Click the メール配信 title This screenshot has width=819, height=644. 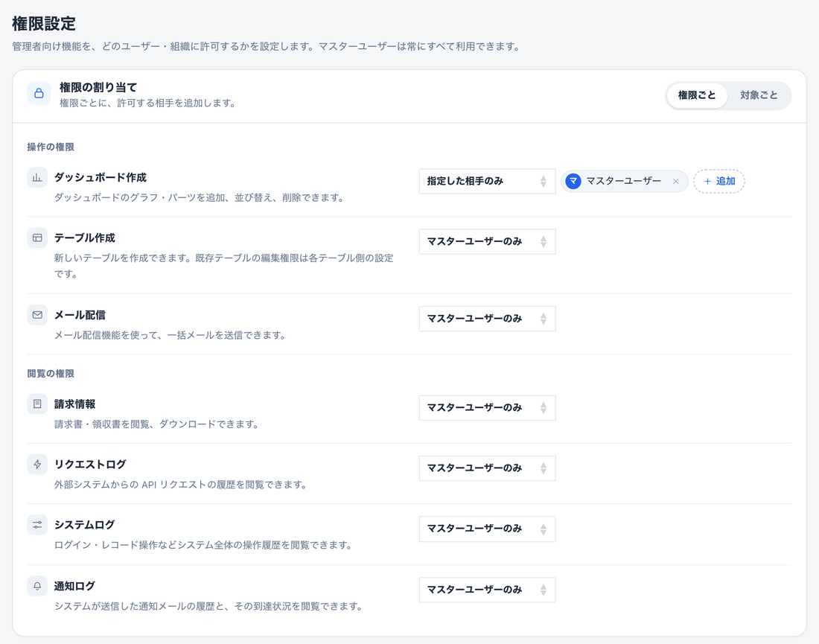point(80,315)
